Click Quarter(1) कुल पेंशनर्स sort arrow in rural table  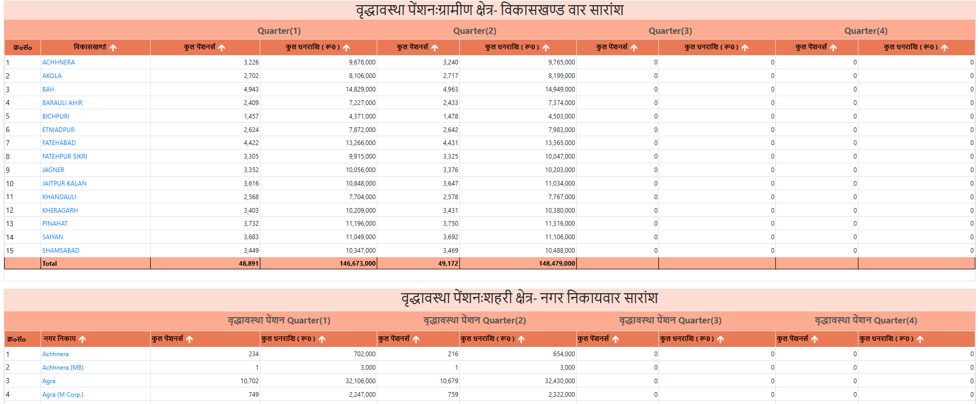(222, 48)
